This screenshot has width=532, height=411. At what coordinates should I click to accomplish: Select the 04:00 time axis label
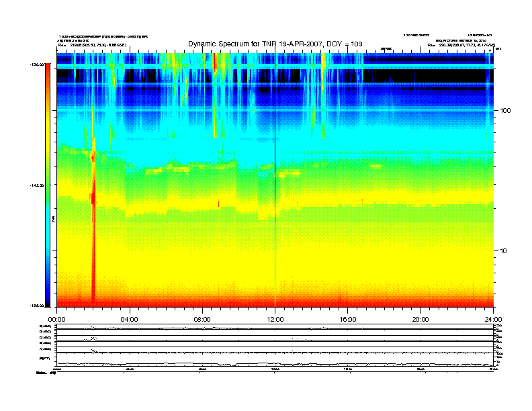129,320
